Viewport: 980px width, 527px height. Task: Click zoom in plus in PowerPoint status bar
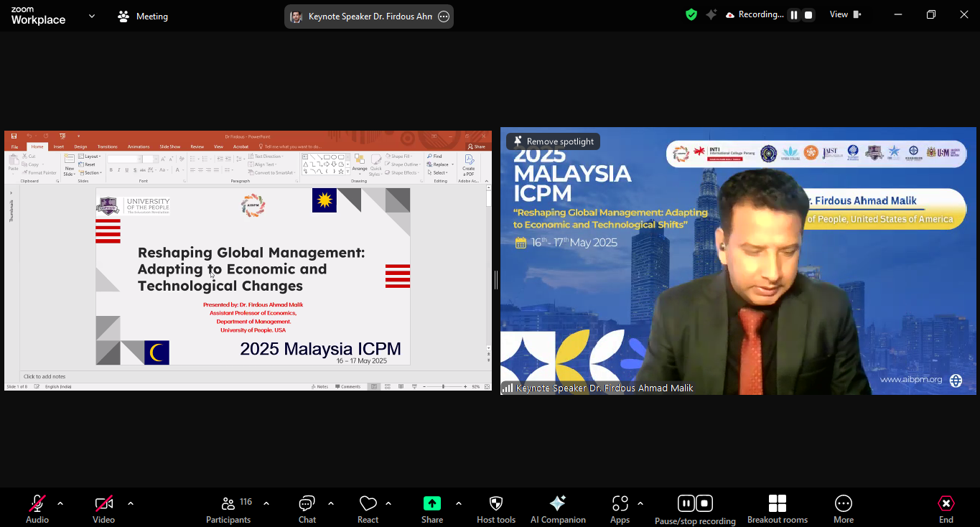(x=465, y=386)
